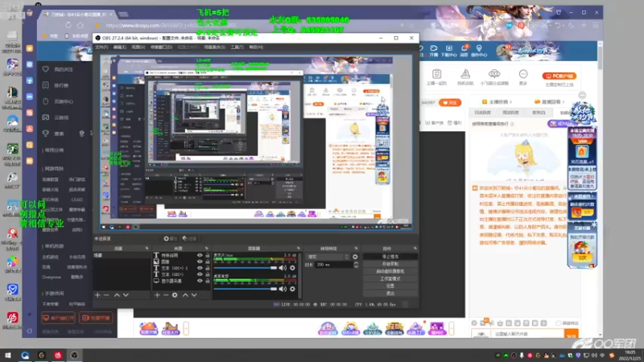Open settings gear for the Mic/Aux mixer track
This screenshot has width=644, height=362.
292,268
